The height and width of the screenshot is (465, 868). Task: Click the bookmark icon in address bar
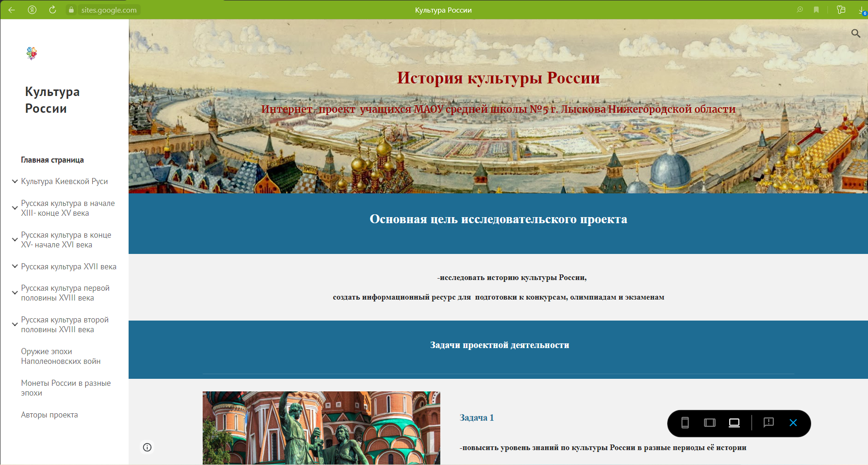tap(816, 10)
